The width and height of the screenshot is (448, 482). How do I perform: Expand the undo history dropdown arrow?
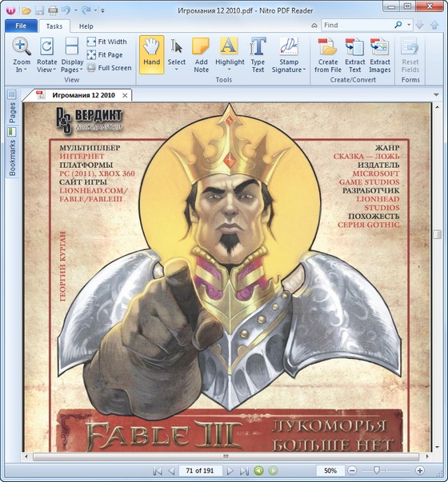pyautogui.click(x=76, y=10)
